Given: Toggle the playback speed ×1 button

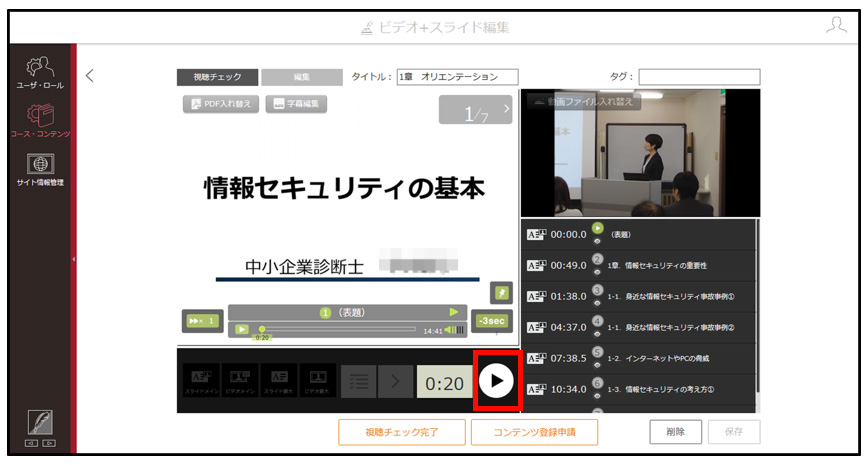Looking at the screenshot, I should (202, 321).
